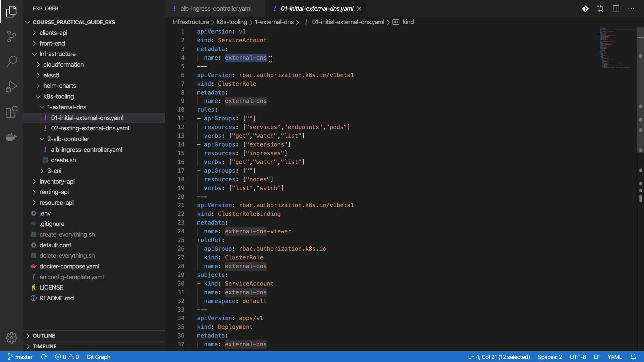Click the Split Editor Right icon

tap(616, 9)
